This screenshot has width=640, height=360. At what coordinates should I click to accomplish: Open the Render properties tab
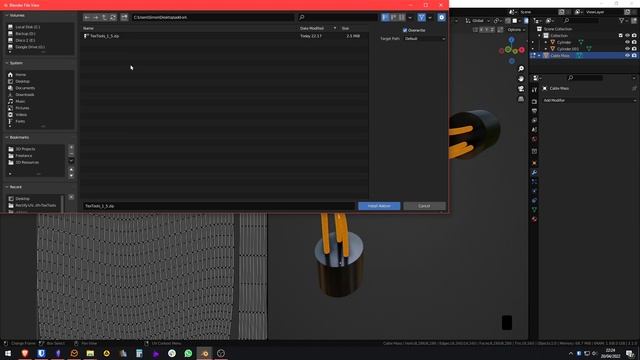click(x=534, y=102)
